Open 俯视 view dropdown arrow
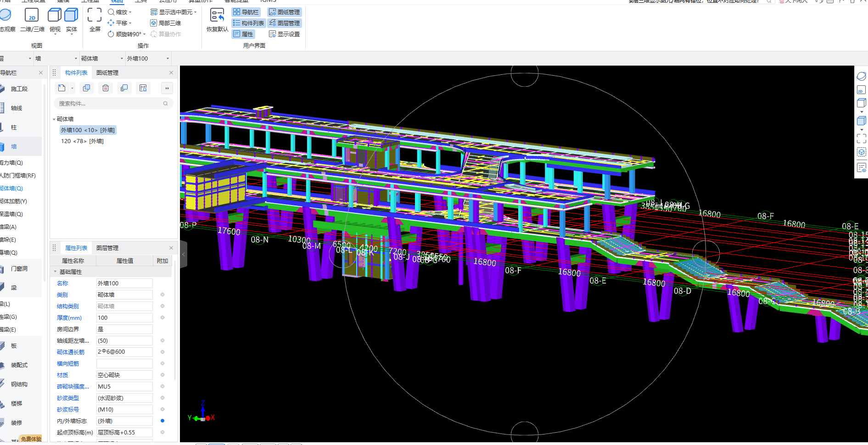 55,34
